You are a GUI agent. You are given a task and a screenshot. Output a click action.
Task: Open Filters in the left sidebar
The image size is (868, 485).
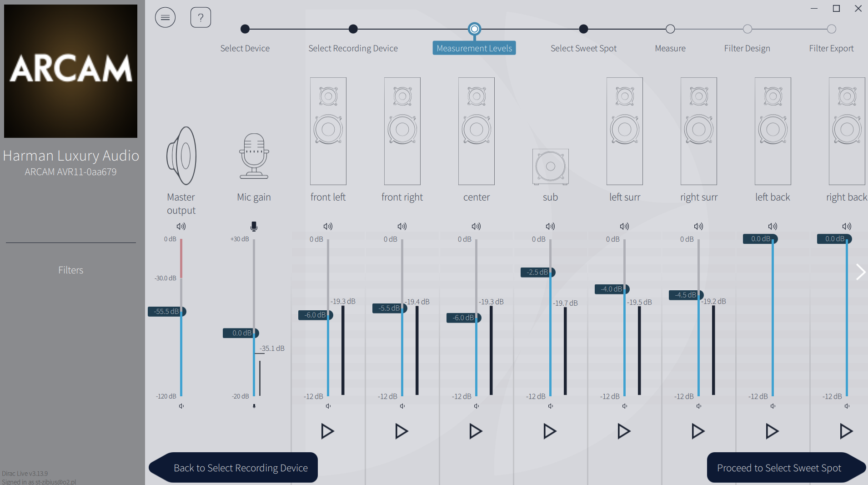(x=70, y=270)
